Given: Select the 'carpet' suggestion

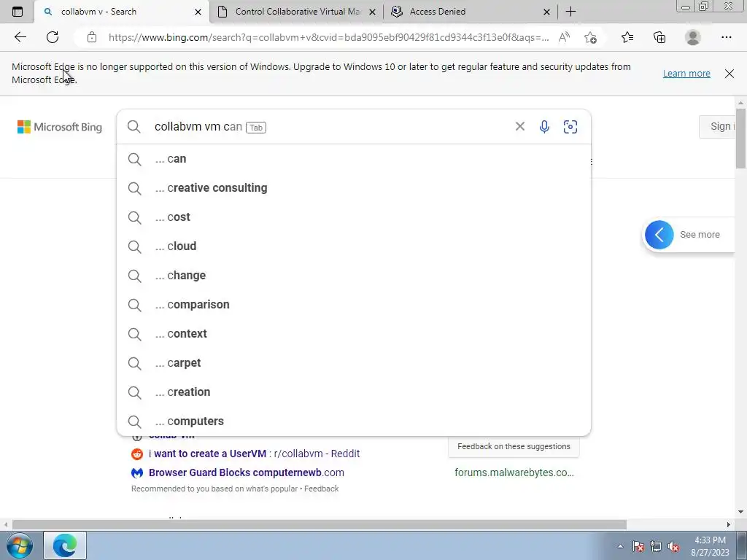Looking at the screenshot, I should (x=354, y=363).
